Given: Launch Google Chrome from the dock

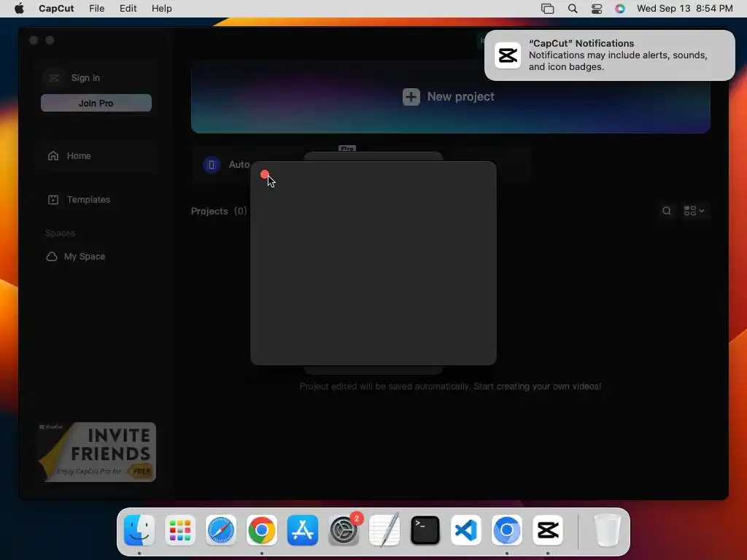Looking at the screenshot, I should (x=262, y=530).
